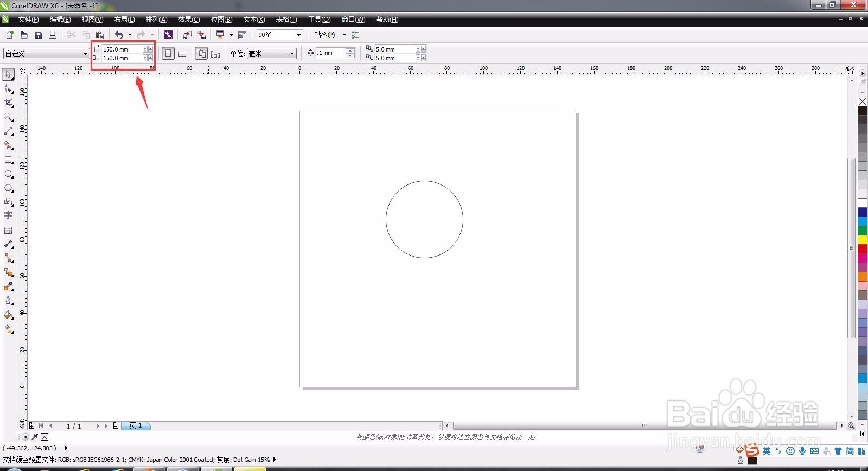This screenshot has width=868, height=471.
Task: Set page to portrait orientation
Action: click(168, 53)
